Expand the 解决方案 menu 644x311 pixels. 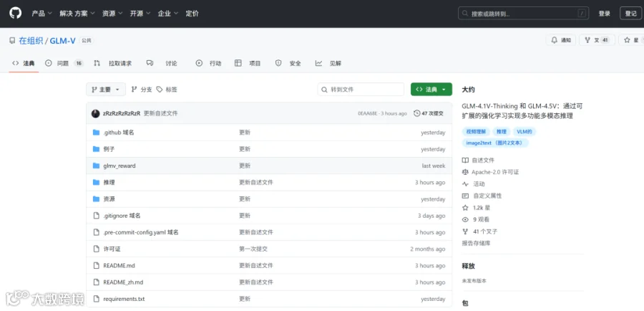[x=77, y=14]
